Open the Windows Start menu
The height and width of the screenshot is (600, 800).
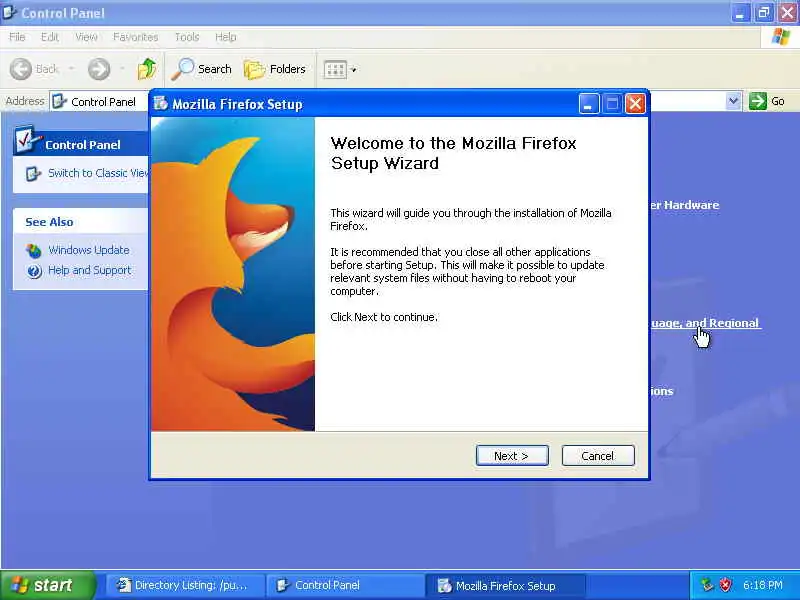(x=47, y=585)
